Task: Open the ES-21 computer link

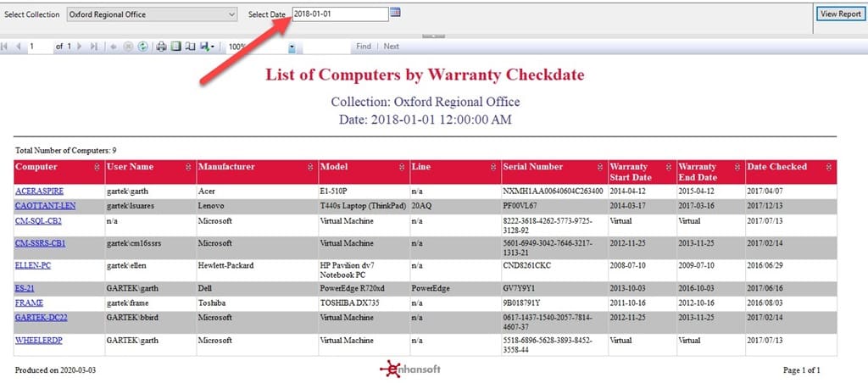Action: click(25, 288)
